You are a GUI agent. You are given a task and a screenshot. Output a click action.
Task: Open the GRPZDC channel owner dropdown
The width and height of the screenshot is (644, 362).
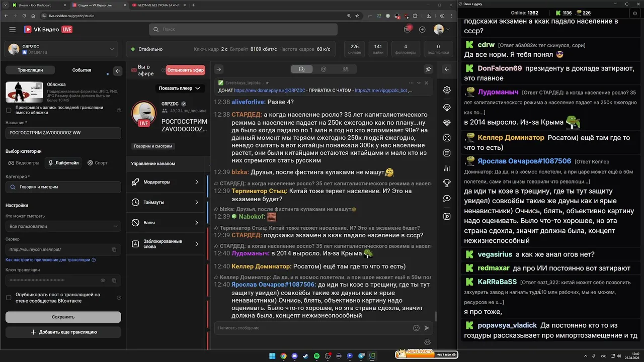coord(63,49)
